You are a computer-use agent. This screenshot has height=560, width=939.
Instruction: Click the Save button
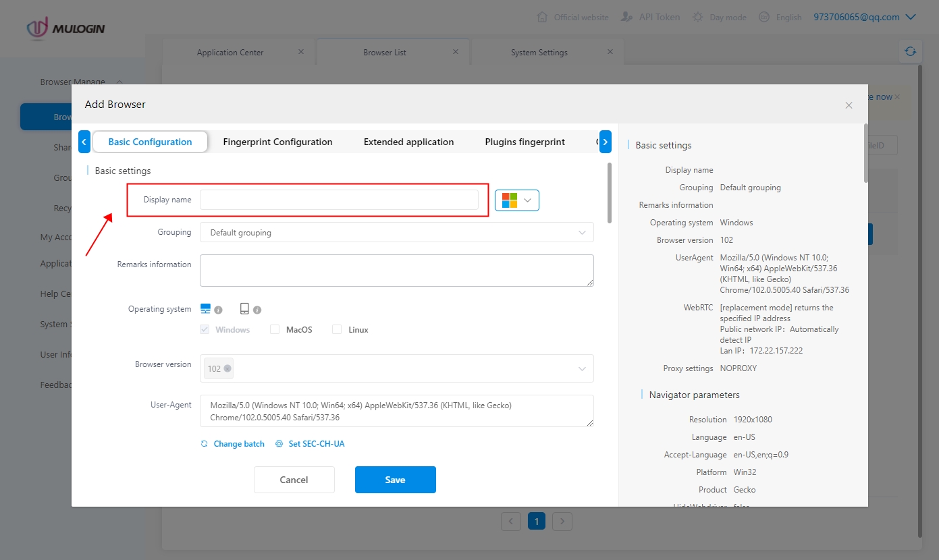(395, 480)
